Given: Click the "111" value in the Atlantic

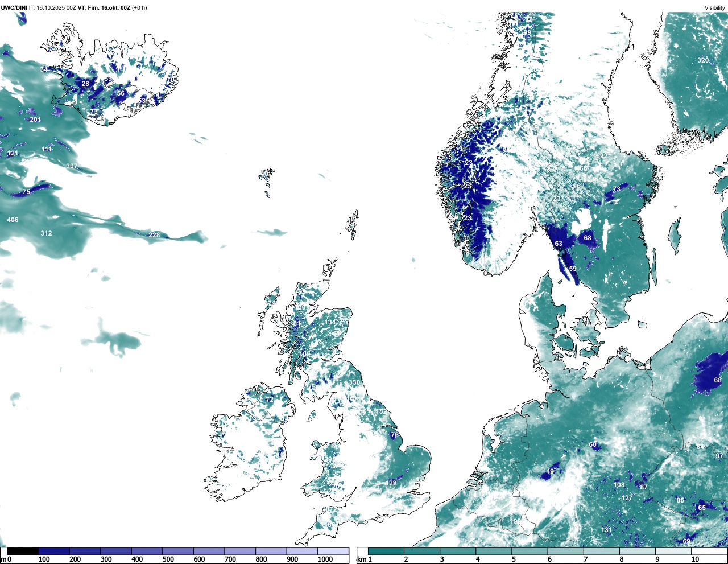Looking at the screenshot, I should [47, 149].
